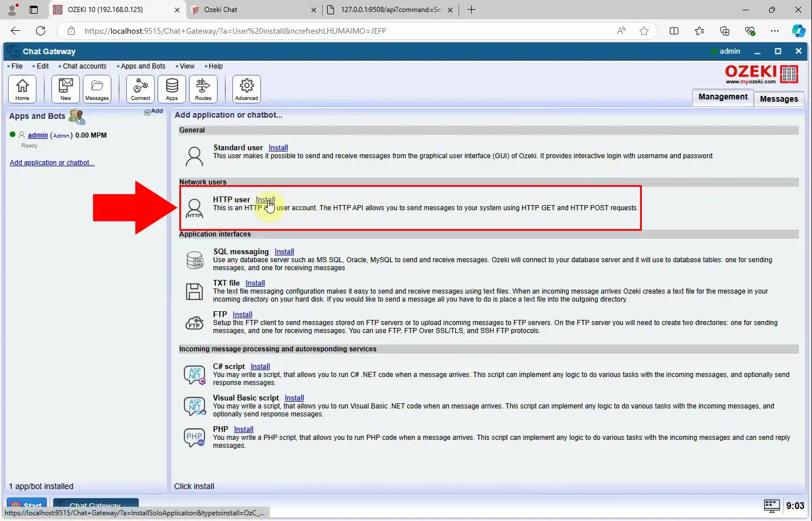Viewport: 812px width, 521px height.
Task: Open the Advanced gear toolbar icon
Action: click(247, 89)
